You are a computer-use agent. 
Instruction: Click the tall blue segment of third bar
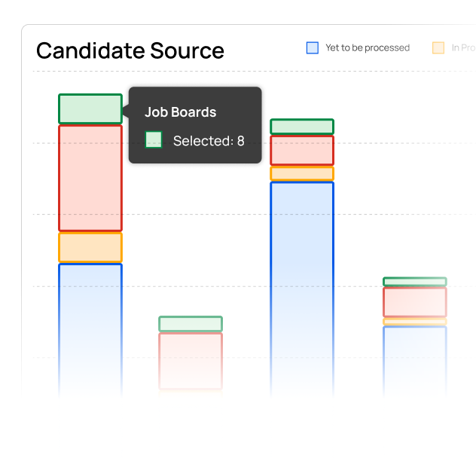click(302, 289)
